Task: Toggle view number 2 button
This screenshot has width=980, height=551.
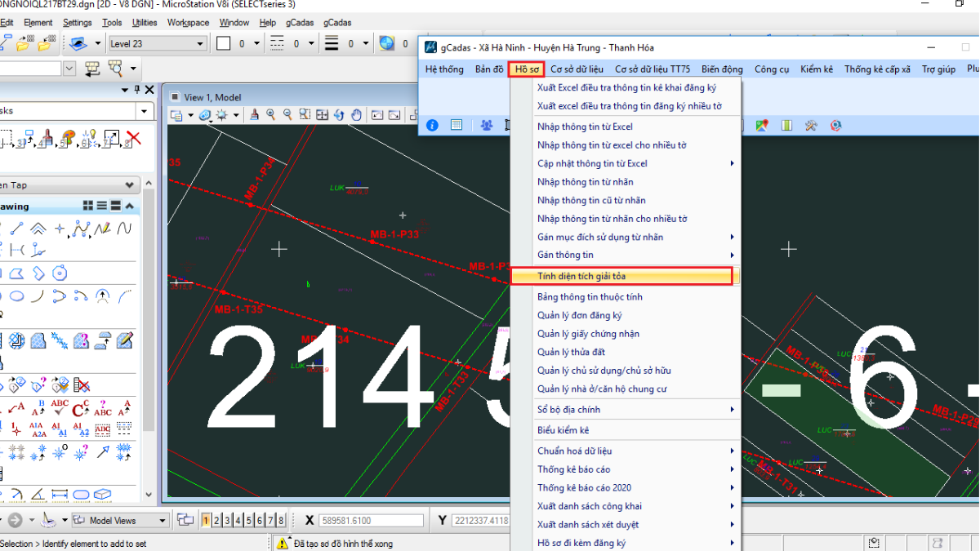Action: 216,520
